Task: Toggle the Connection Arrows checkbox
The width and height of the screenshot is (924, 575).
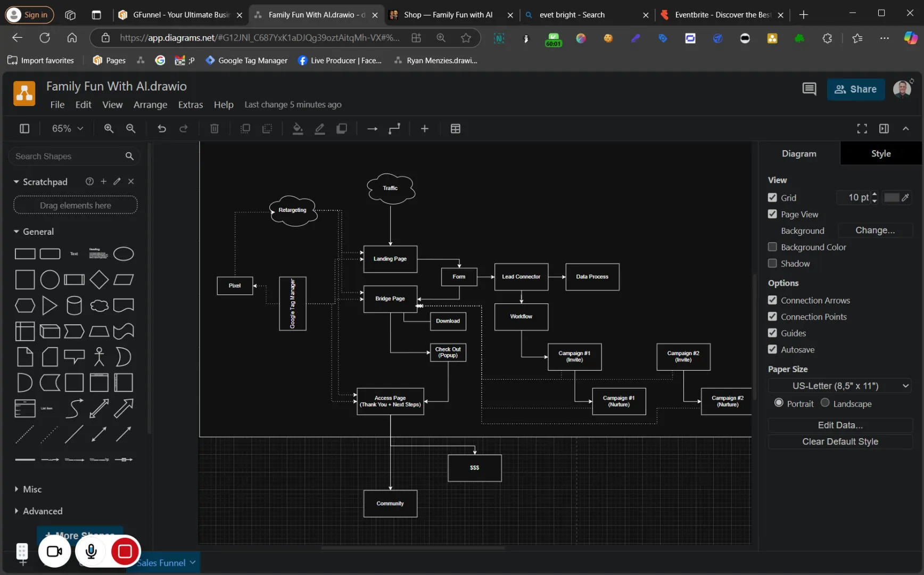Action: point(772,300)
